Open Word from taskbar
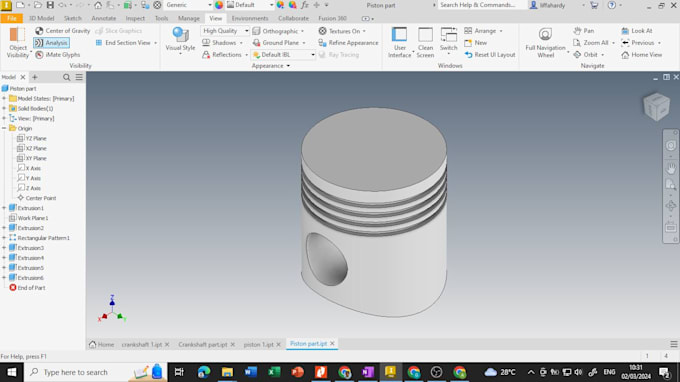Screen dimensions: 680x382 251,372
